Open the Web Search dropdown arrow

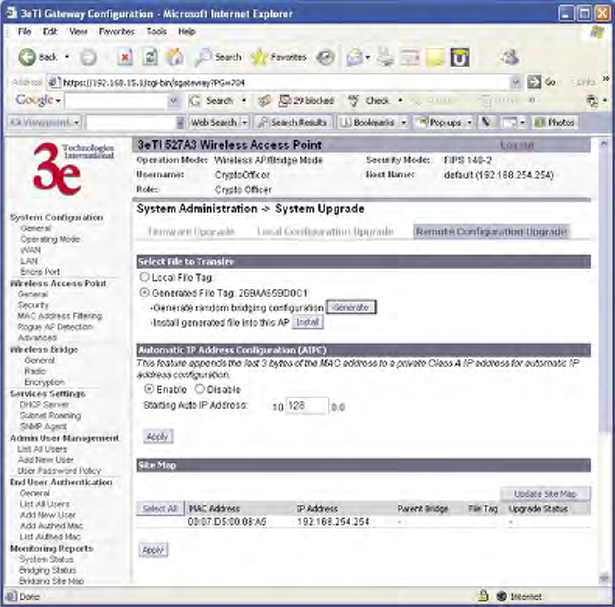coord(244,123)
